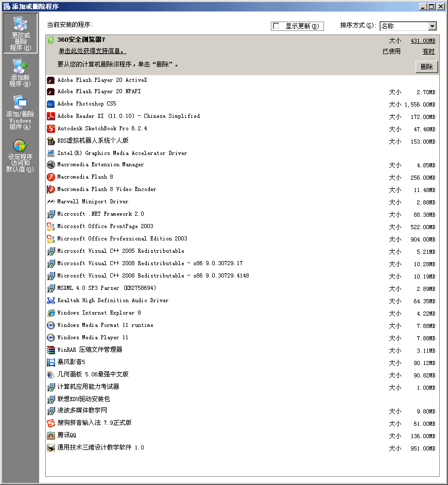Viewport: 448px width, 485px height.
Task: Click the 1,556.00MB size value
Action: 420,105
